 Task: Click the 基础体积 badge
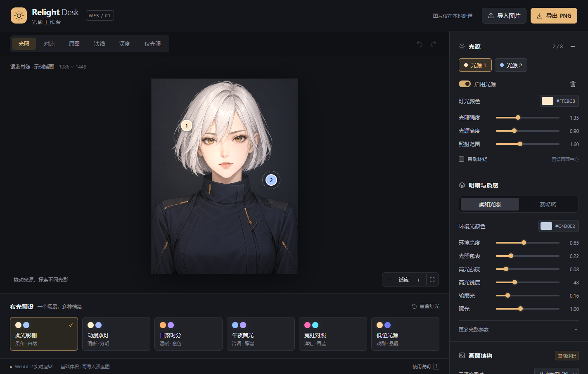coord(567,356)
